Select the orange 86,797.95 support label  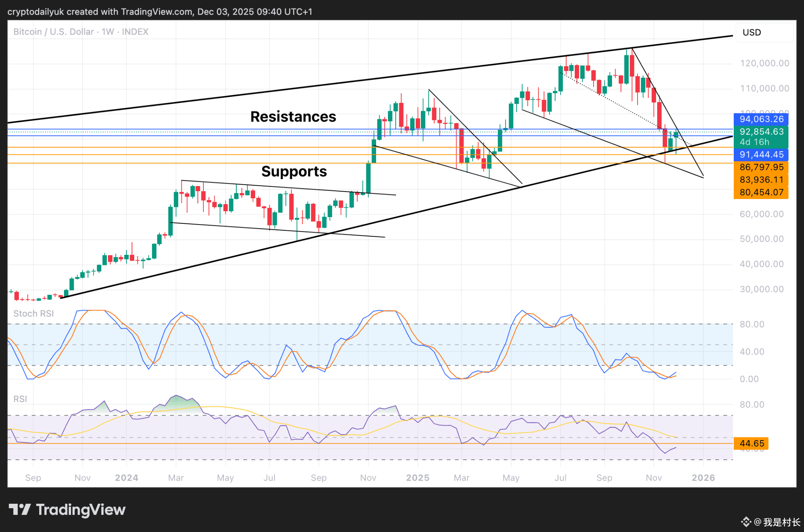(x=761, y=167)
